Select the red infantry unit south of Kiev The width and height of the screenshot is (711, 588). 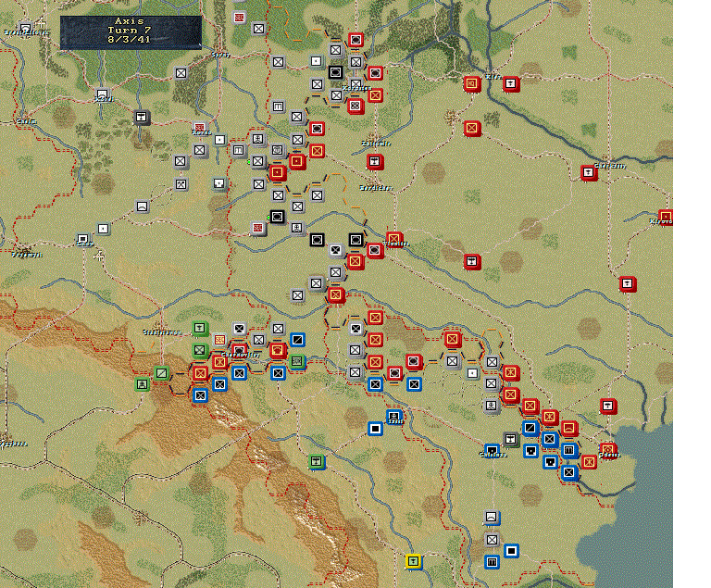(x=471, y=129)
